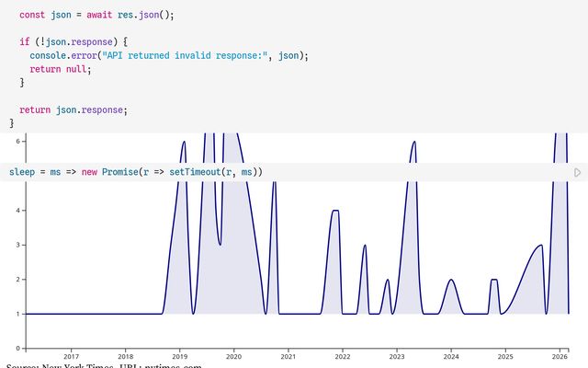Image resolution: width=588 pixels, height=368 pixels.
Task: Click the 2020 x-axis label
Action: tap(233, 356)
